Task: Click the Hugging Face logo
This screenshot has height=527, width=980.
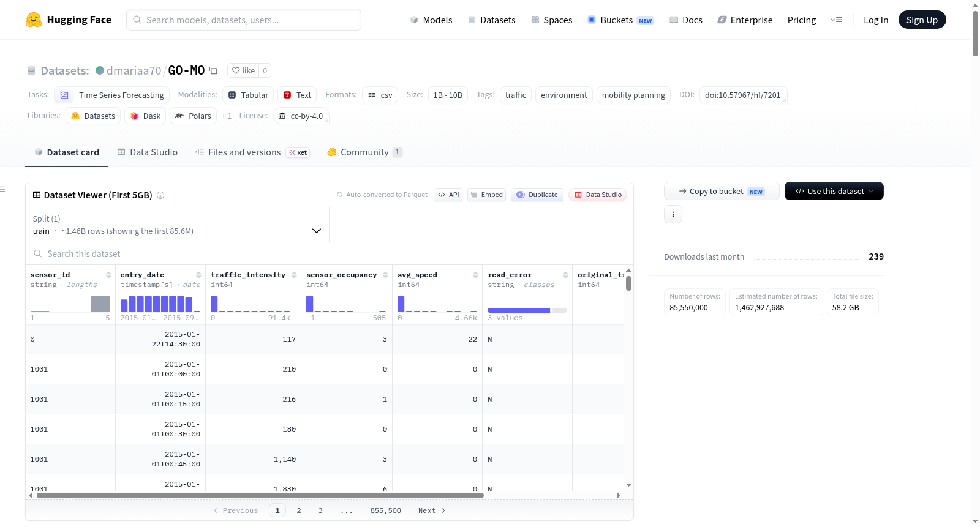Action: tap(69, 20)
